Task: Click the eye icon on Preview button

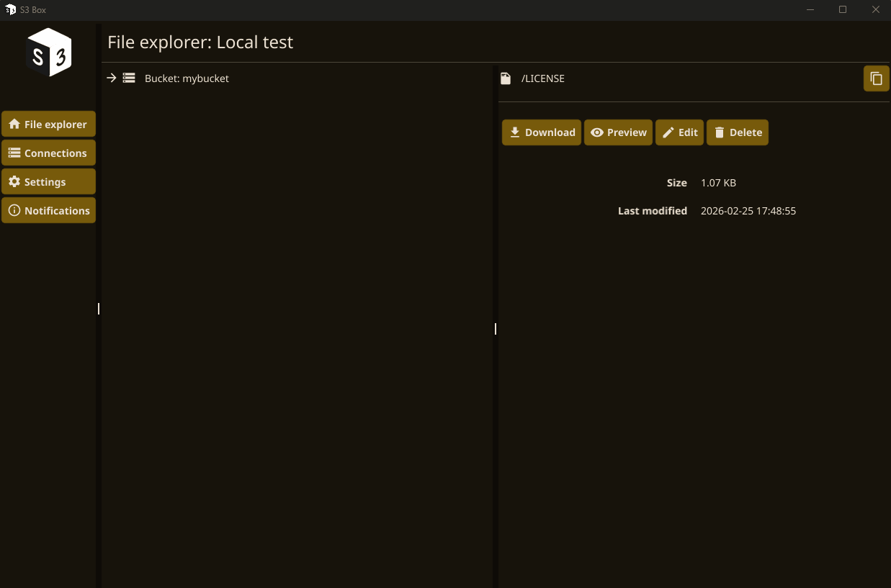Action: click(x=598, y=132)
